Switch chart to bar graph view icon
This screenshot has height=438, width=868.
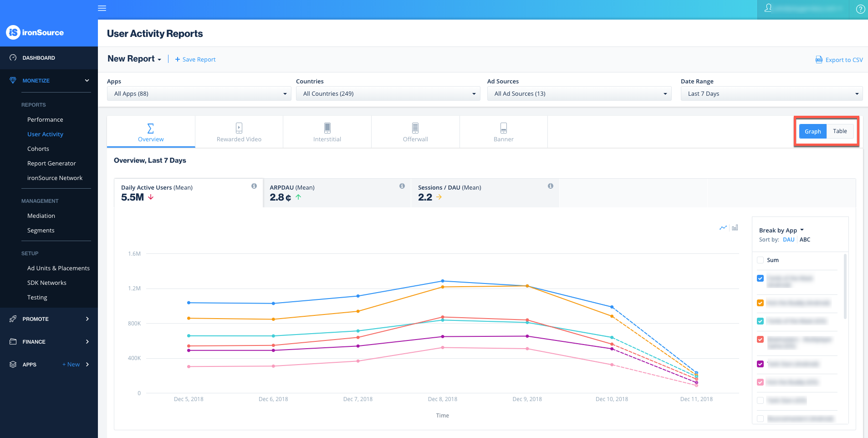[735, 227]
